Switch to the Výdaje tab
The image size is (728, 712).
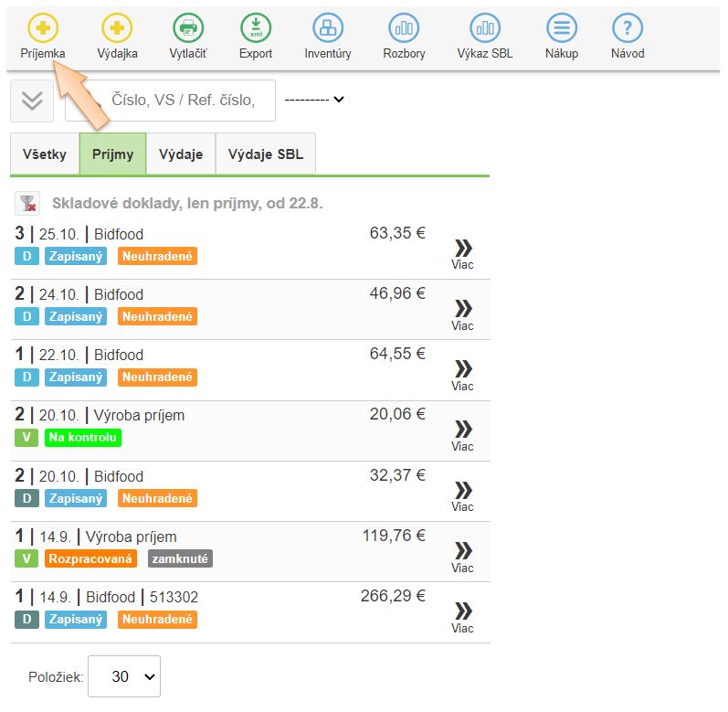coord(181,154)
